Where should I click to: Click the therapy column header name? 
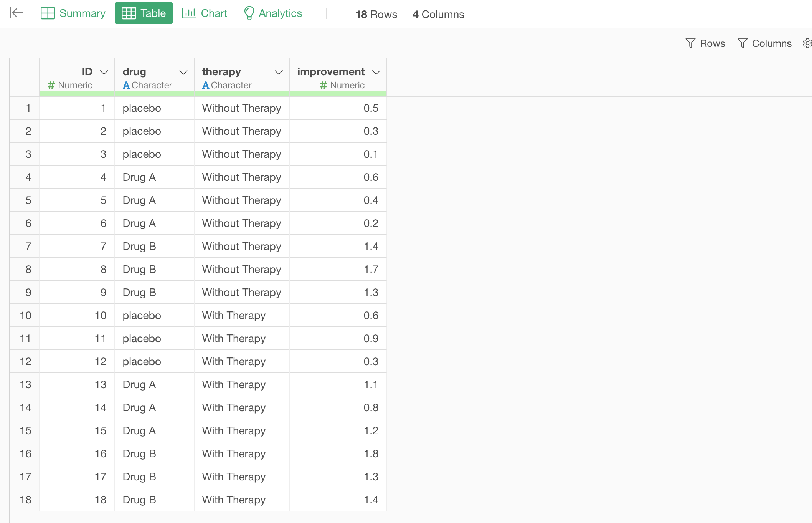pos(221,72)
